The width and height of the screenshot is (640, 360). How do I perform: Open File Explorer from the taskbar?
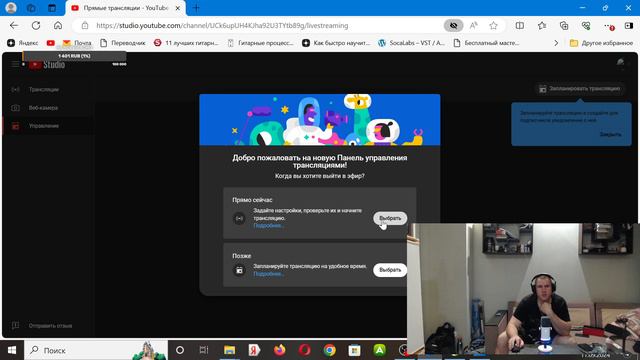point(229,350)
